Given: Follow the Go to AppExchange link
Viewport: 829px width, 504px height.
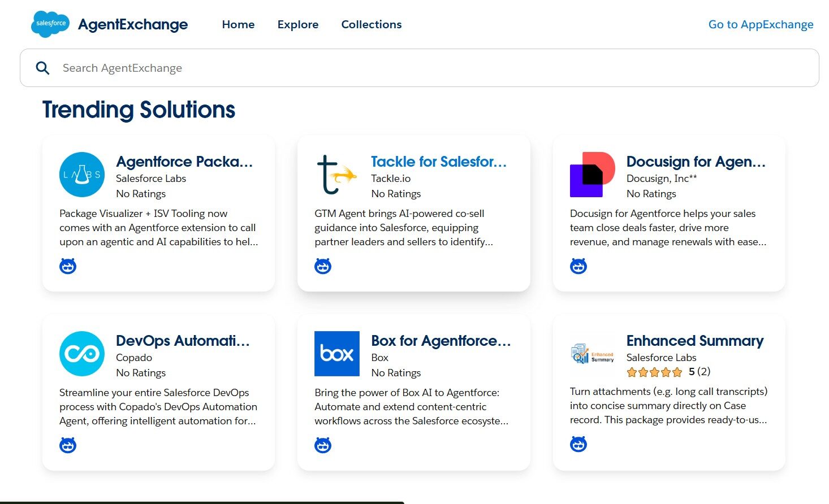Looking at the screenshot, I should coord(761,24).
